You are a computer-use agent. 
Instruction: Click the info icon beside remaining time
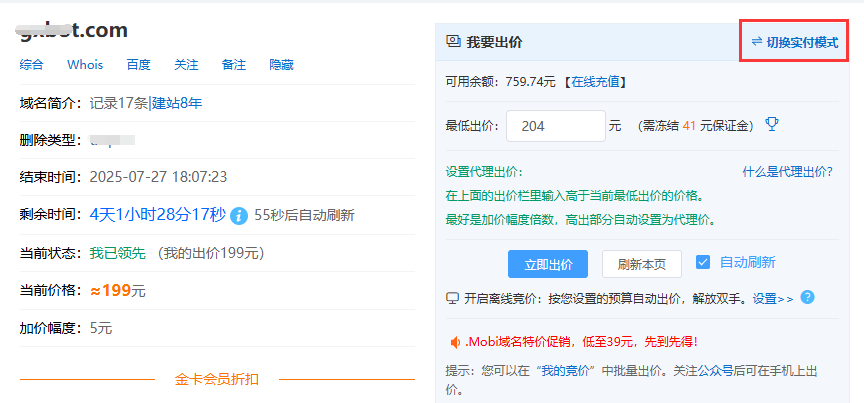click(x=239, y=215)
